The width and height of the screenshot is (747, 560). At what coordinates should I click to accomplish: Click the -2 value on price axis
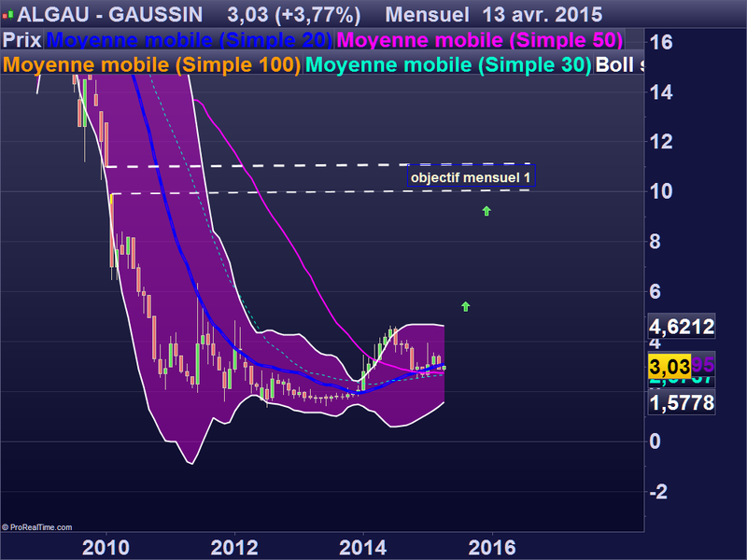(659, 492)
